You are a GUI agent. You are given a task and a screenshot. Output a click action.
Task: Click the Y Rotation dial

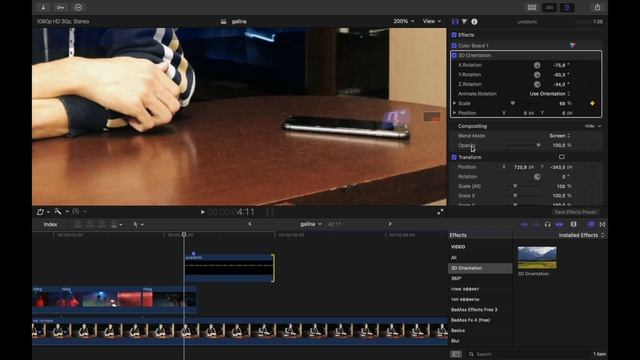click(537, 75)
